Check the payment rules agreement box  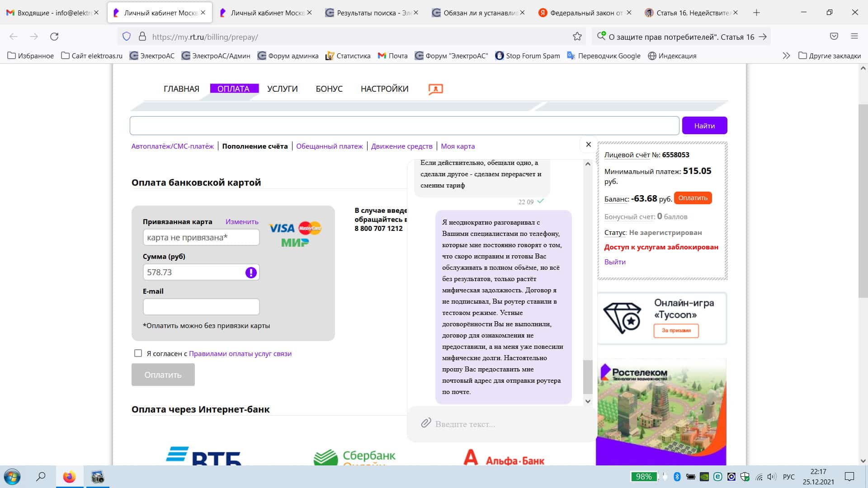point(138,353)
